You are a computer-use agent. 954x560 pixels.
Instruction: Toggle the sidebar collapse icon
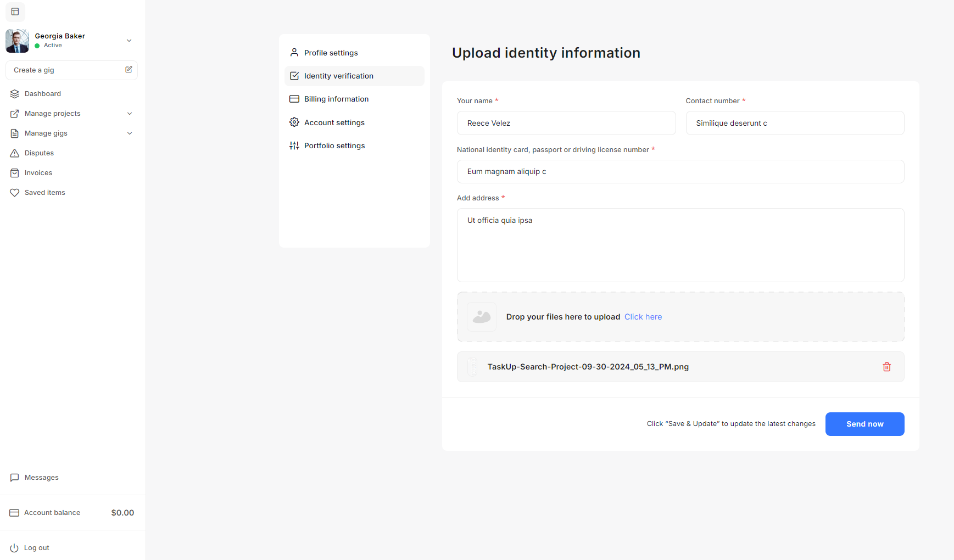(15, 12)
